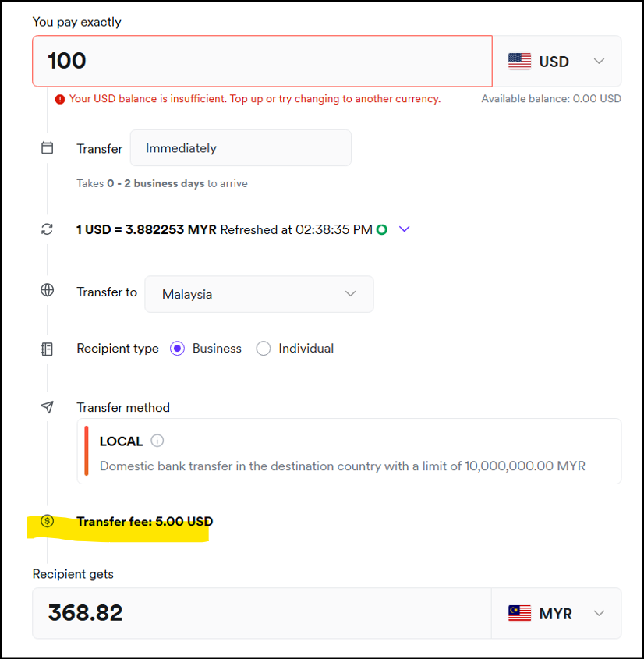
Task: Click the exchange rate refresh icon
Action: coord(48,229)
